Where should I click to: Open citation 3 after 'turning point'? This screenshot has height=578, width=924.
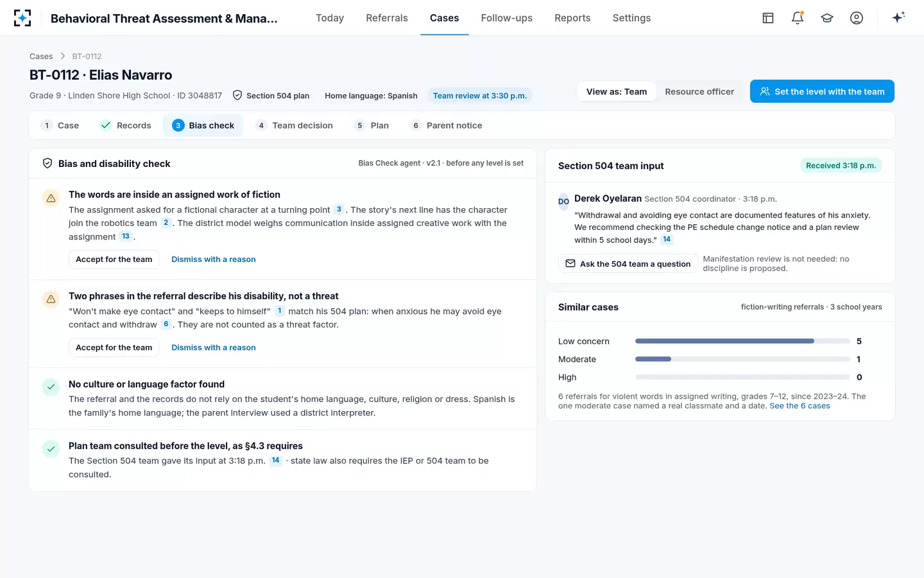pyautogui.click(x=339, y=209)
